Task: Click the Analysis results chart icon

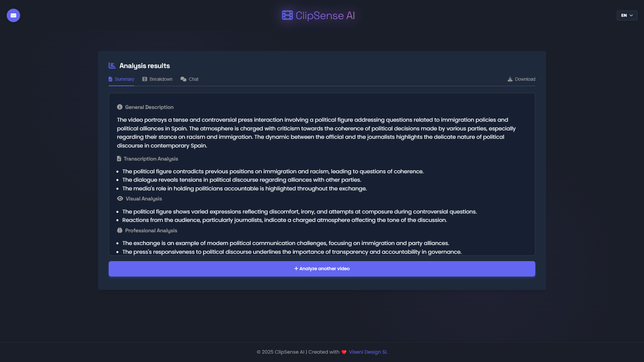Action: [x=112, y=66]
